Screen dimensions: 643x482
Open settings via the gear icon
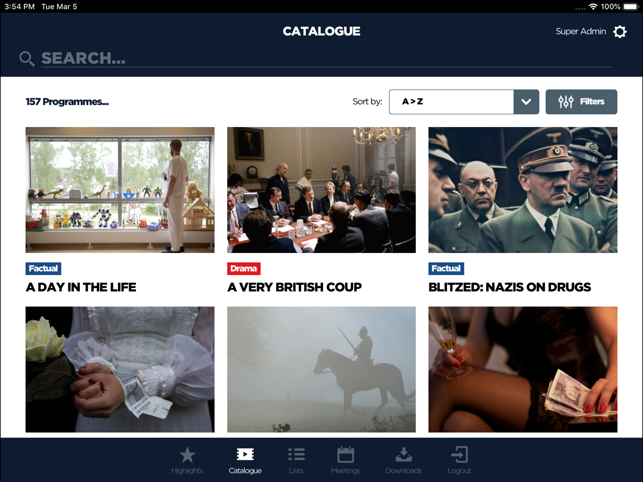pos(620,32)
